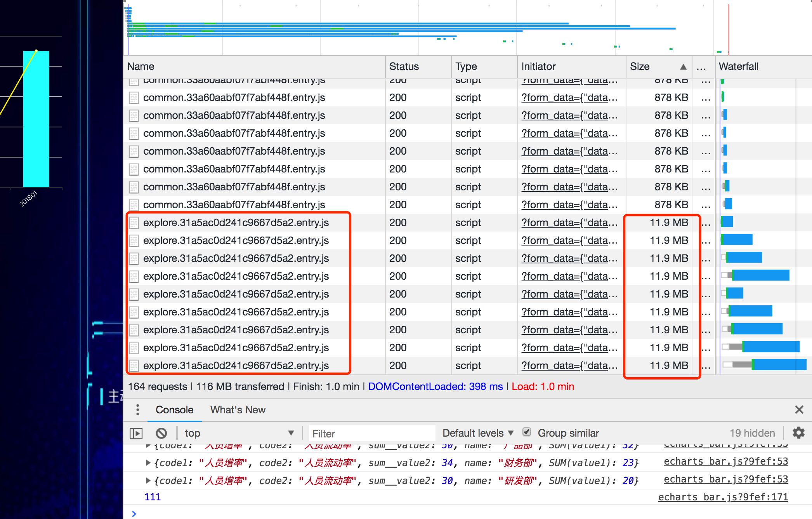Expand the 研发部 console log entry
This screenshot has height=519, width=812.
point(148,480)
